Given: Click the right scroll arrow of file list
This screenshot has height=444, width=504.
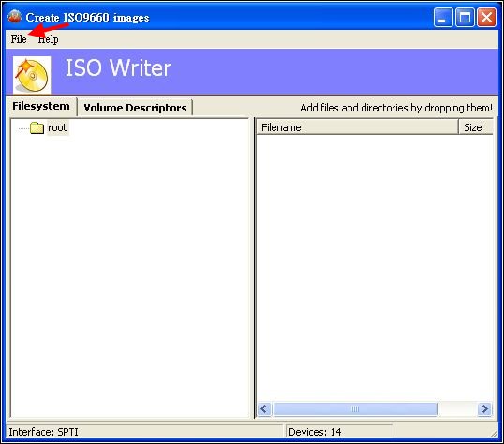Looking at the screenshot, I should pyautogui.click(x=484, y=409).
